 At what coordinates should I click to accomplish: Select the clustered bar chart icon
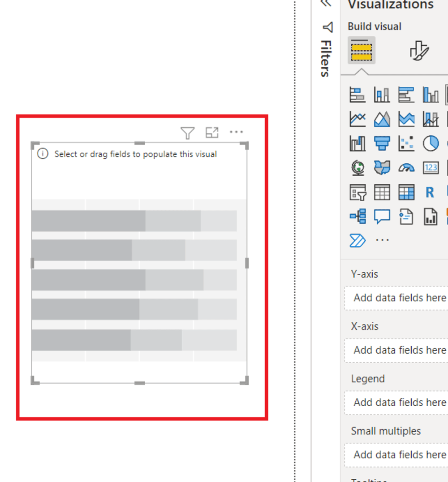click(406, 94)
